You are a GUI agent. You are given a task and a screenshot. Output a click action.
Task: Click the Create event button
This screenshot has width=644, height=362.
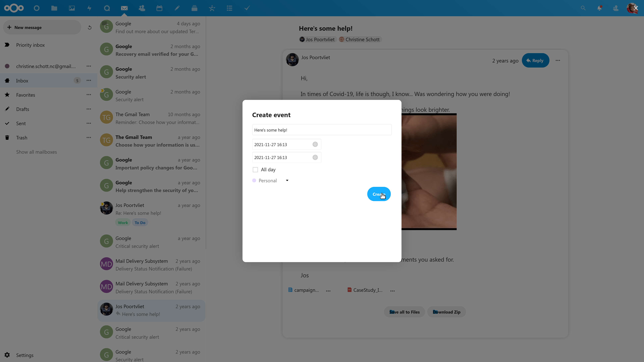[379, 194]
